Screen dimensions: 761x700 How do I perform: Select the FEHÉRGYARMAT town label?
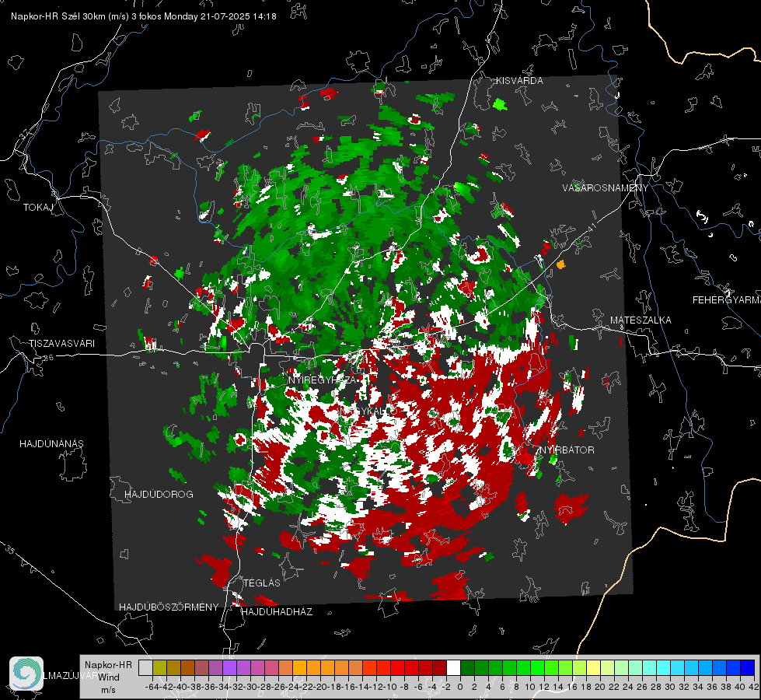click(727, 300)
